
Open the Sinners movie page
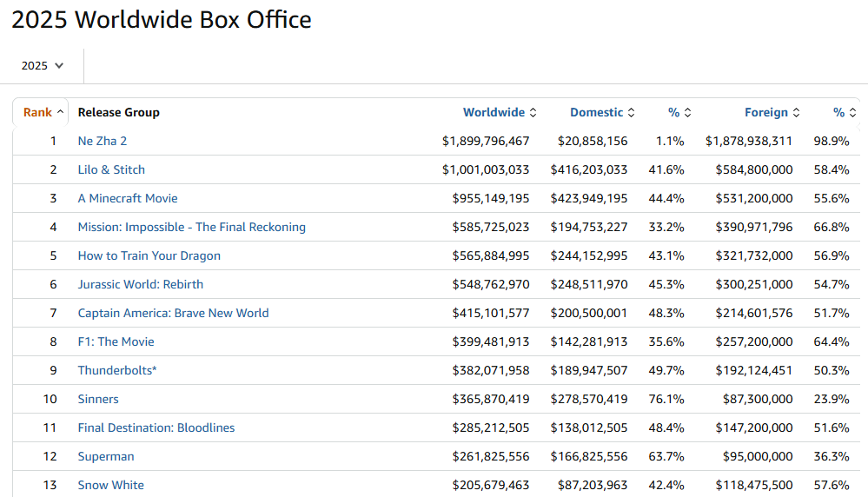(x=98, y=399)
